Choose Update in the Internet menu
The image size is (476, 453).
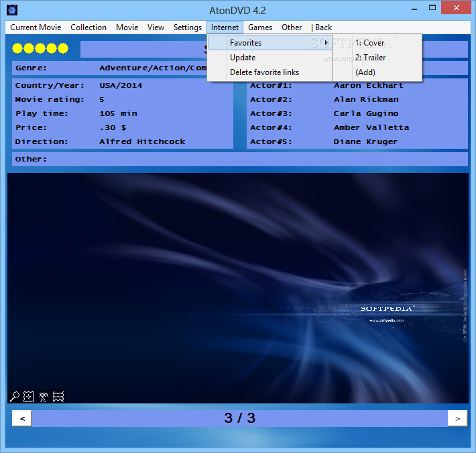270,58
